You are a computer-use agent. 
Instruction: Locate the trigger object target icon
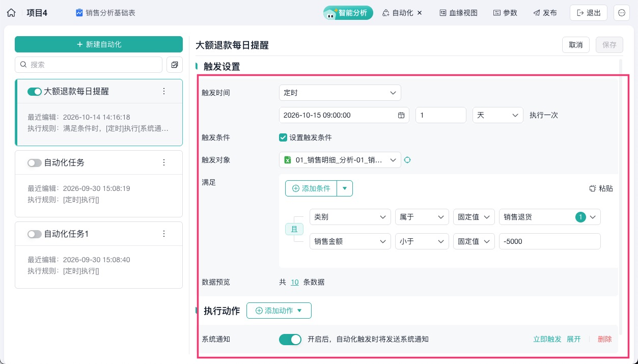click(407, 160)
